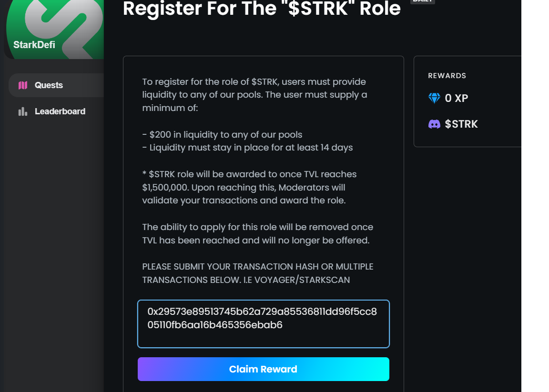Open the Quests sidebar item
Screen dimensions: 549x392
tap(56, 85)
